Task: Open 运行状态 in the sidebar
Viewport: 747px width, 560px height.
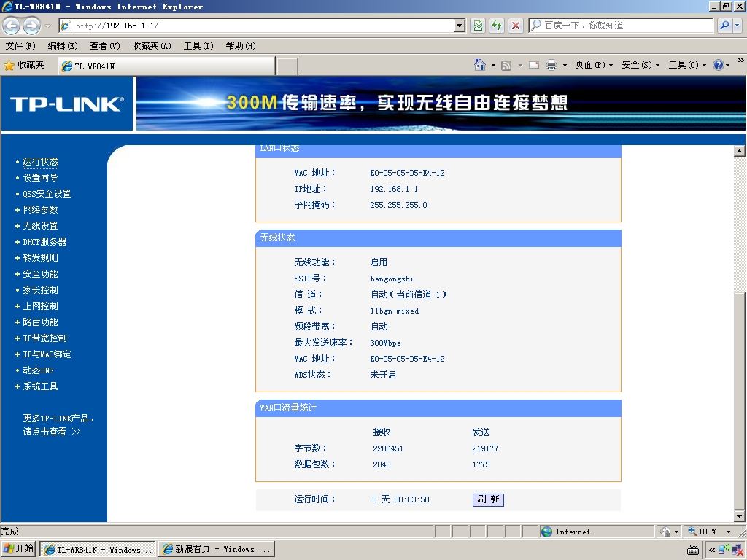Action: tap(41, 162)
